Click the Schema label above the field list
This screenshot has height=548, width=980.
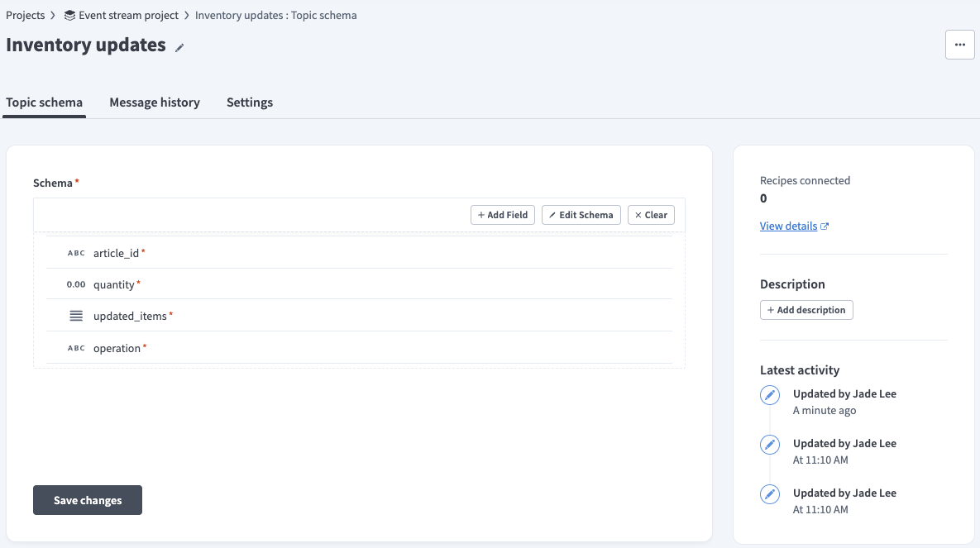point(52,183)
